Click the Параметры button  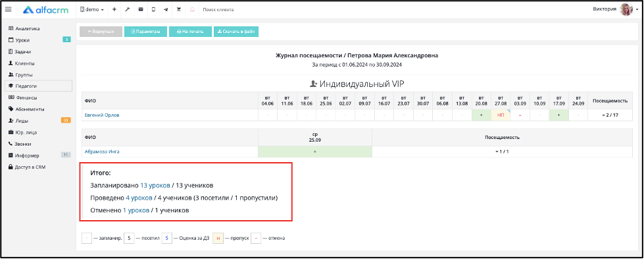pos(145,32)
